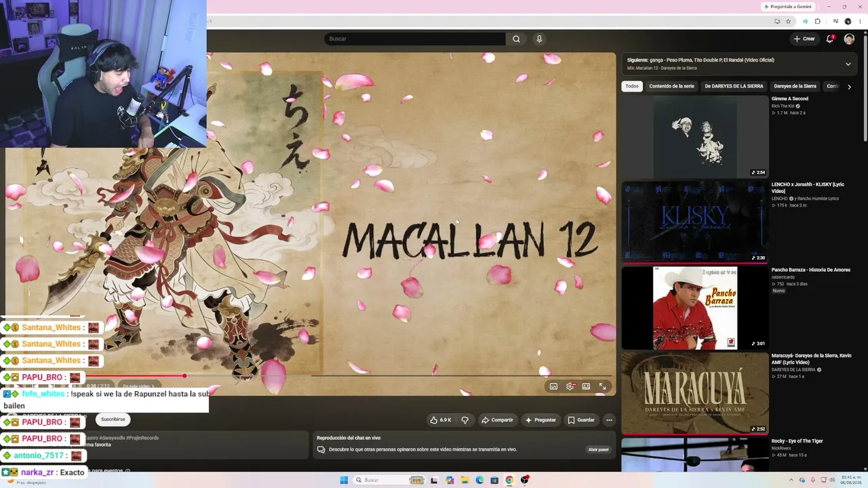Open Microsoft Store from the taskbar
This screenshot has height=488, width=868.
[x=494, y=480]
